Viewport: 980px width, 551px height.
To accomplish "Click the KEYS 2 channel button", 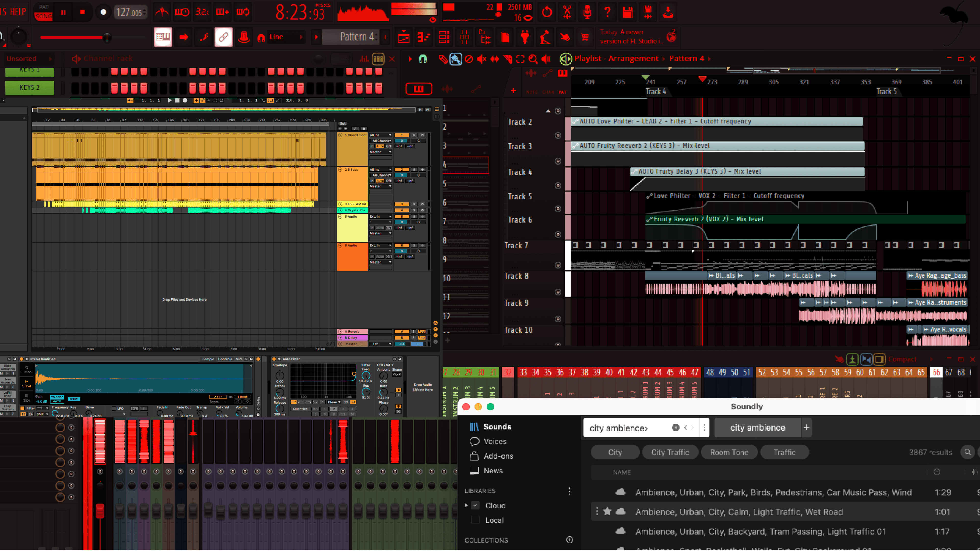I will 30,87.
